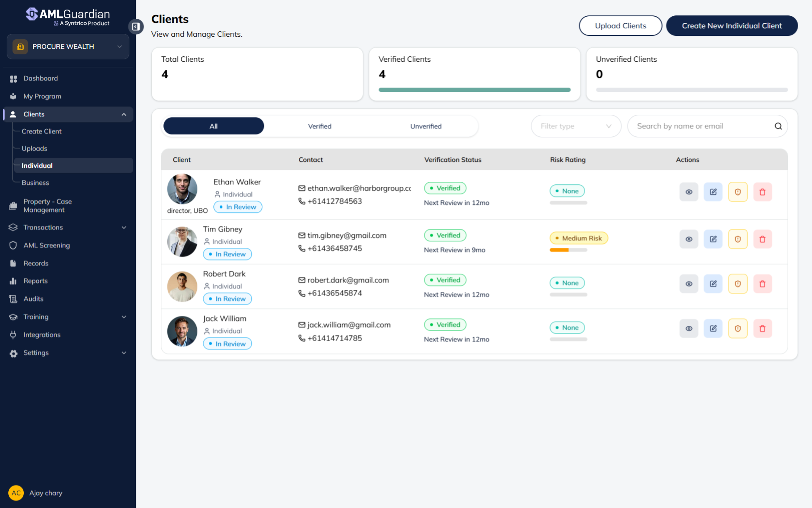Screen dimensions: 812x508
Task: Open Create Client submenu item
Action: [41, 131]
